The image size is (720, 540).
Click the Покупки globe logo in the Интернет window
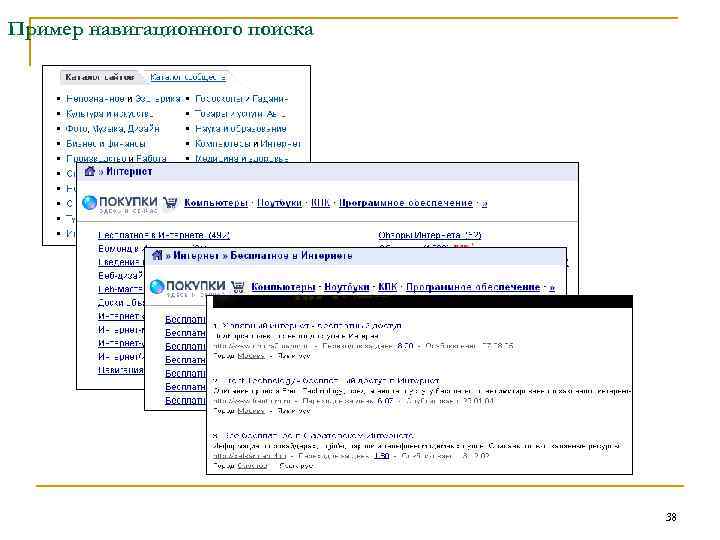point(90,203)
